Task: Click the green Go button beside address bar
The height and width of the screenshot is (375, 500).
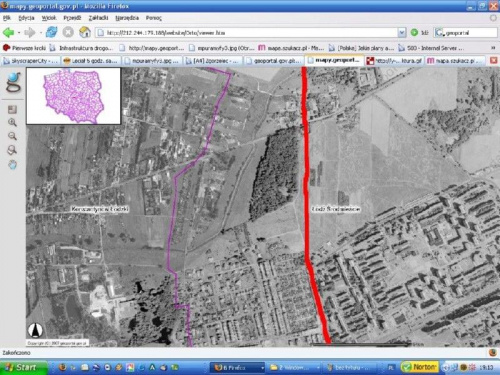Action: click(419, 33)
